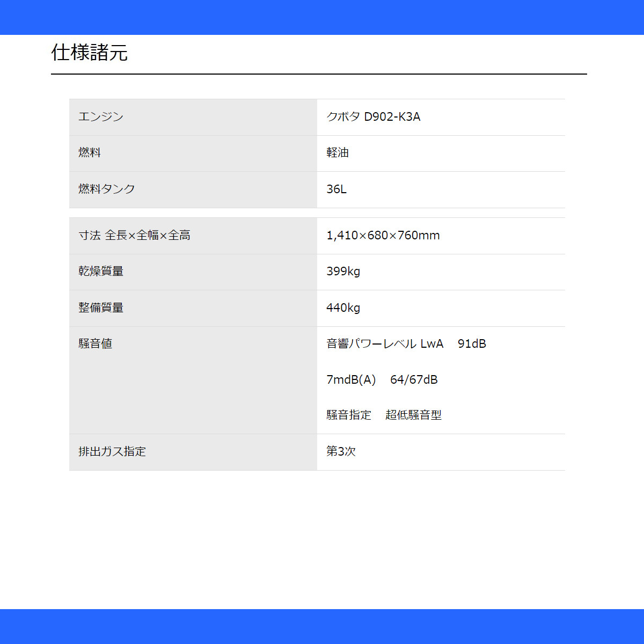Select the 燃料タンク label cell

(x=193, y=190)
